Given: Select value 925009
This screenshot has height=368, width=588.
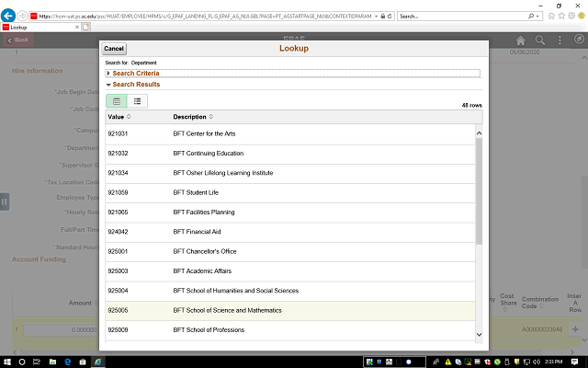Looking at the screenshot, I should (118, 329).
